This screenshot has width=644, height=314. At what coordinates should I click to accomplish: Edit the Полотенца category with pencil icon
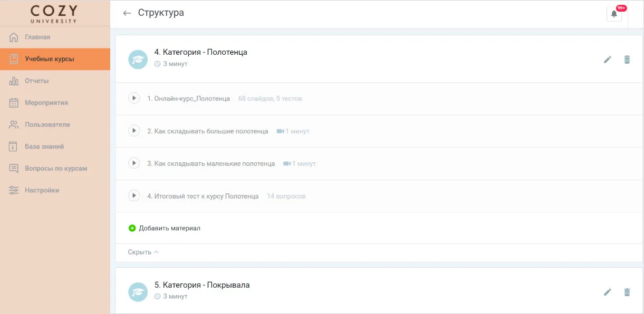pyautogui.click(x=608, y=60)
